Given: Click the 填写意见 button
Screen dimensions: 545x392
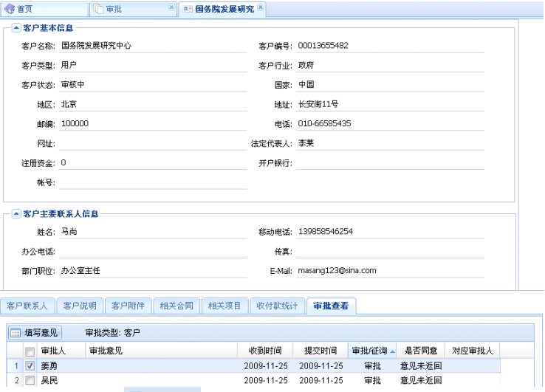Looking at the screenshot, I should tap(35, 333).
